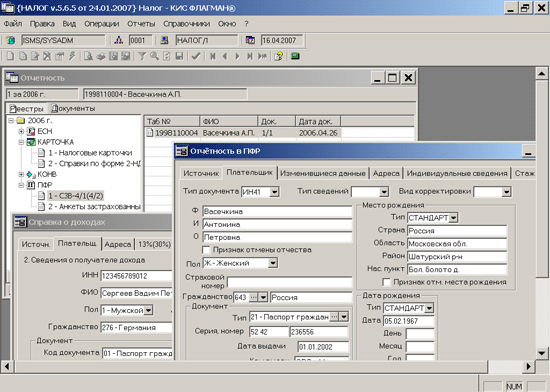Toggle Признак отм. места рождения checkbox
This screenshot has width=550, height=392.
point(387,282)
